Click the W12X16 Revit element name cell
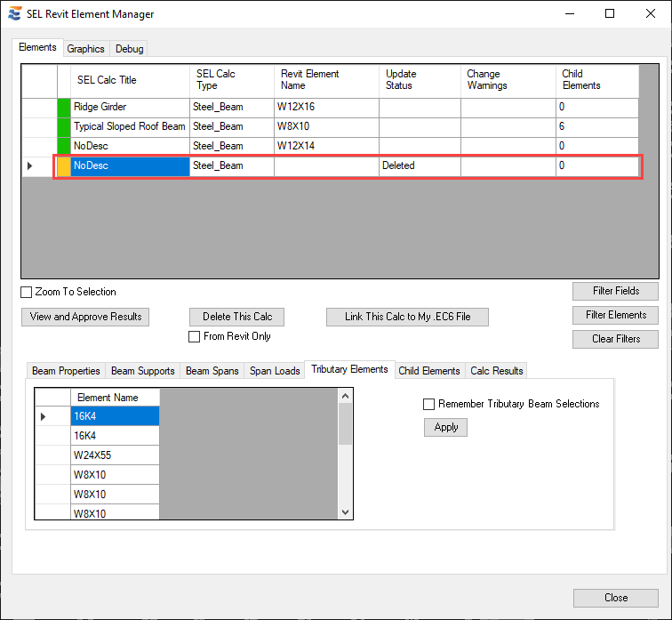This screenshot has width=672, height=620. [x=326, y=107]
